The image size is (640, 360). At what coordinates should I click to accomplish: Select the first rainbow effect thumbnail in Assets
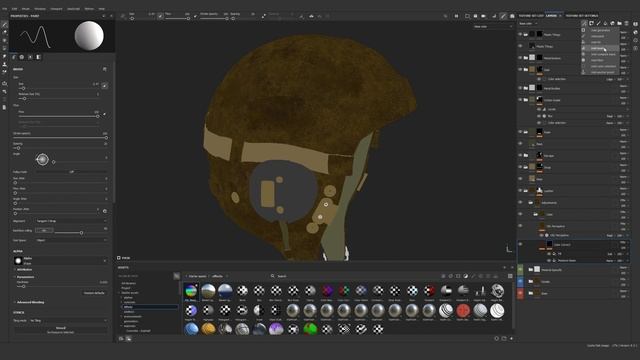[x=191, y=291]
